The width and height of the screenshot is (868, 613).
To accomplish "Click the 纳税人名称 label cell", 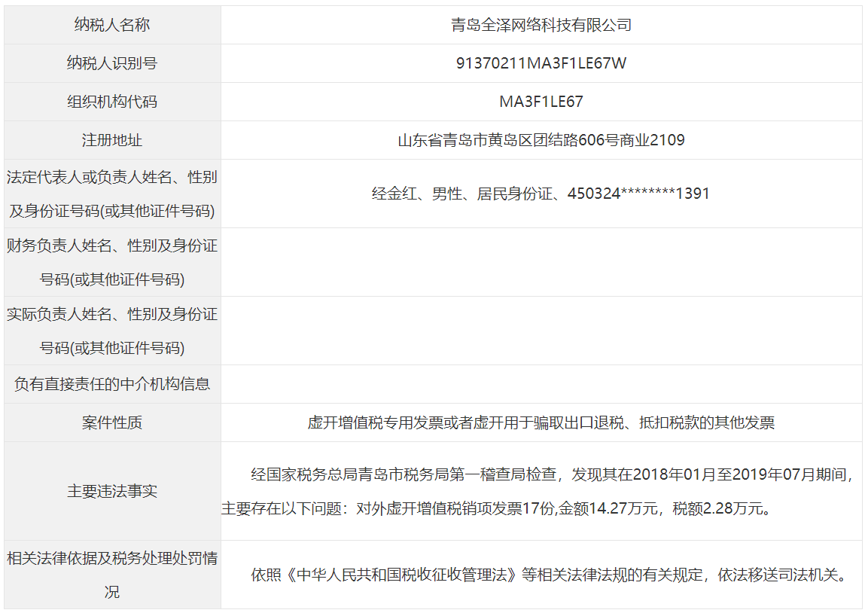I will pos(112,25).
